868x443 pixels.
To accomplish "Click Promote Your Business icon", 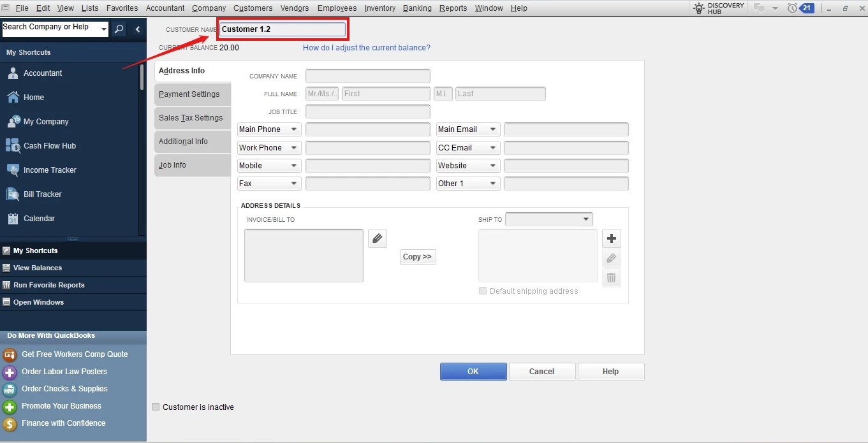I will tap(10, 406).
